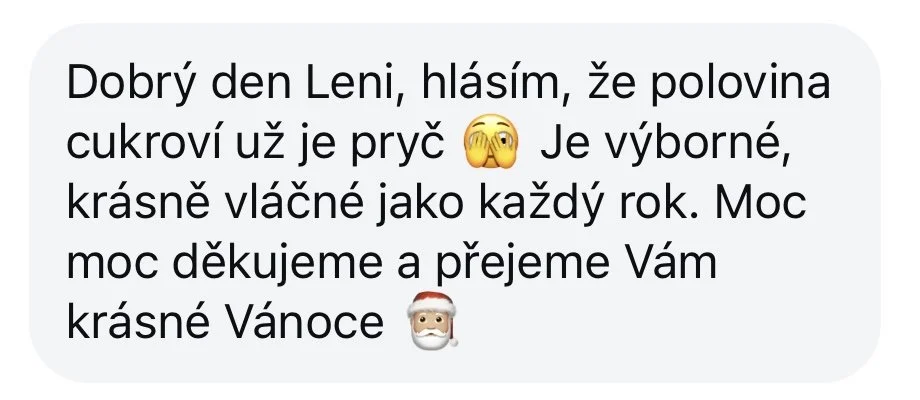Image resolution: width=920 pixels, height=400 pixels.
Task: Click the word "Vánoce" before Santa emoji
Action: click(305, 321)
